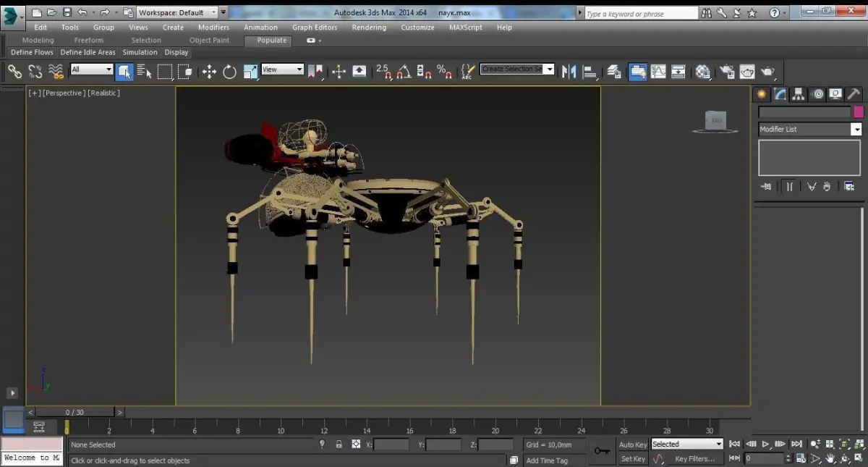Click the ViewCube in the viewport
The width and height of the screenshot is (868, 467).
(715, 122)
